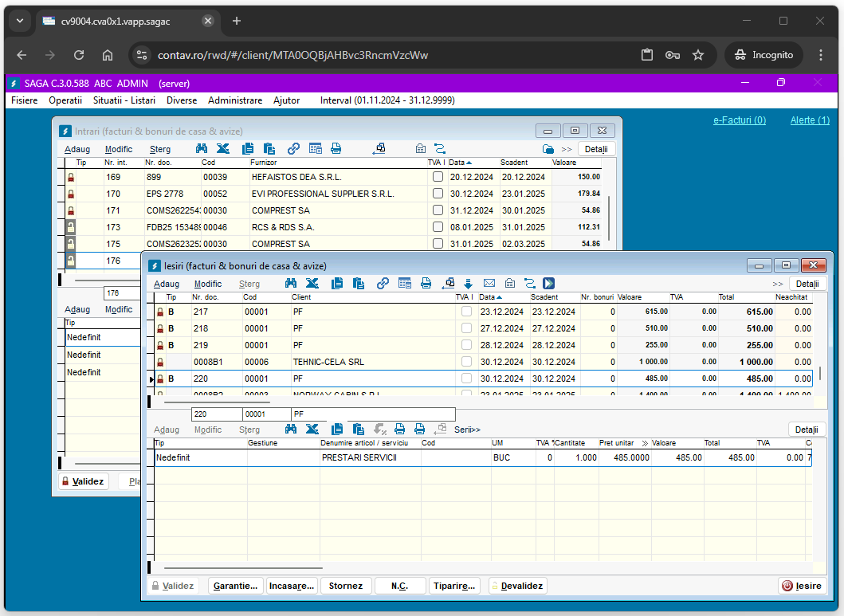Check the TVA box for TEHNIC-CELA SRL row

tap(466, 362)
